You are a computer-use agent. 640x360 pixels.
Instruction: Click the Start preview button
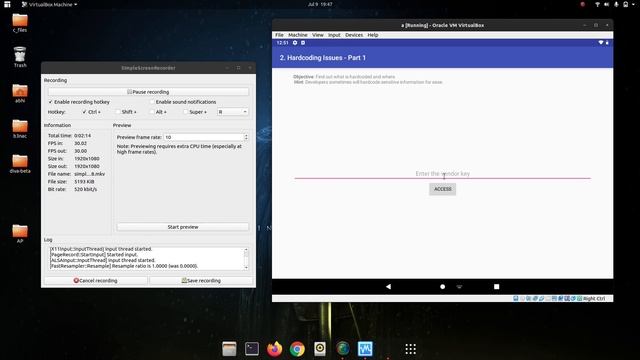tap(183, 227)
